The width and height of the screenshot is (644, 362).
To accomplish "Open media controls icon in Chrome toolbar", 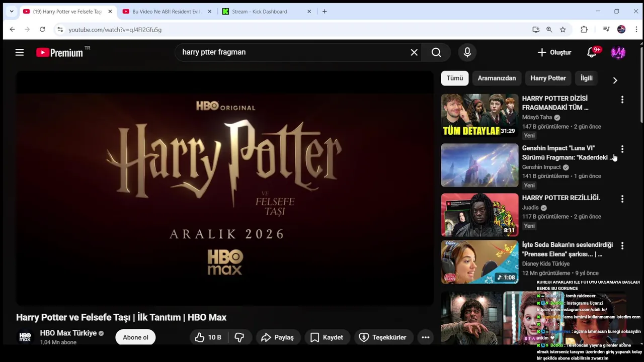I will click(606, 30).
